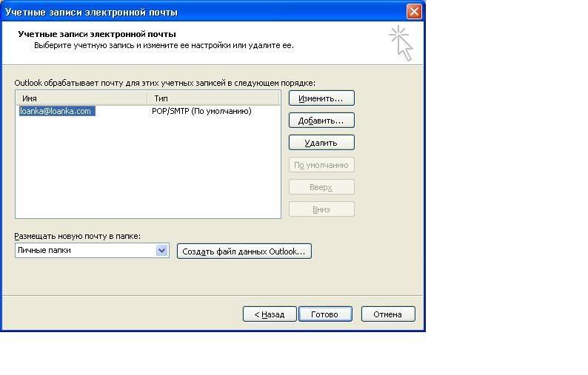Click the wizard cursor icon in the header
This screenshot has height=375, width=588.
(401, 42)
